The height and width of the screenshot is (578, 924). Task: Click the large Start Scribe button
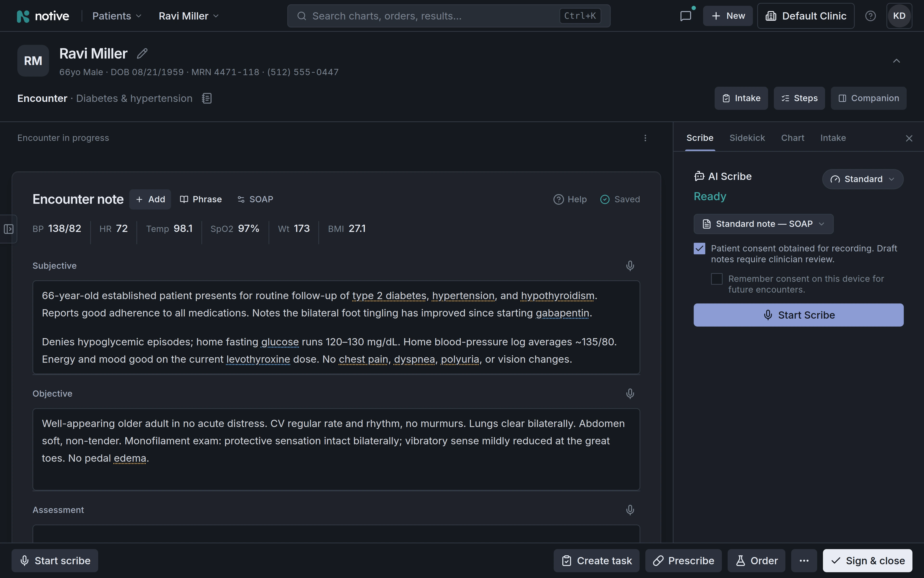pyautogui.click(x=798, y=315)
